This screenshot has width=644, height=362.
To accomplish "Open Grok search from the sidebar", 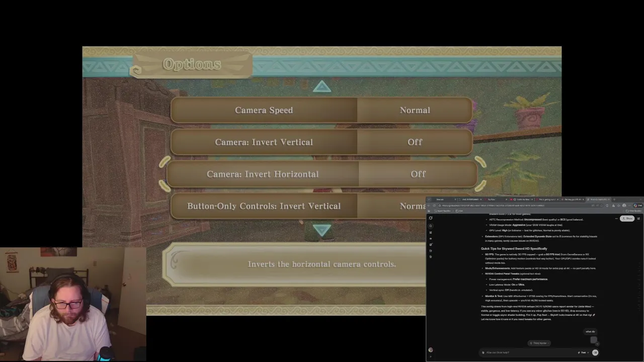I will coord(431,226).
